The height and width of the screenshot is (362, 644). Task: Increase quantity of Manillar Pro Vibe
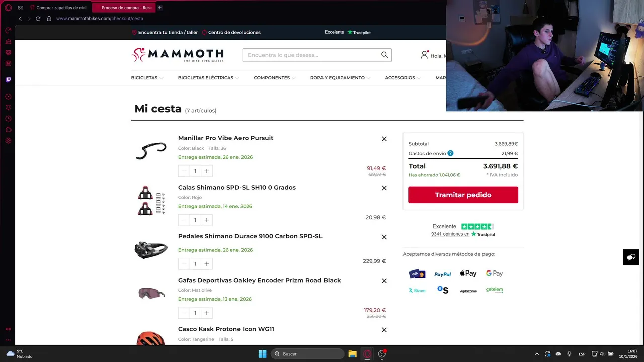tap(206, 171)
